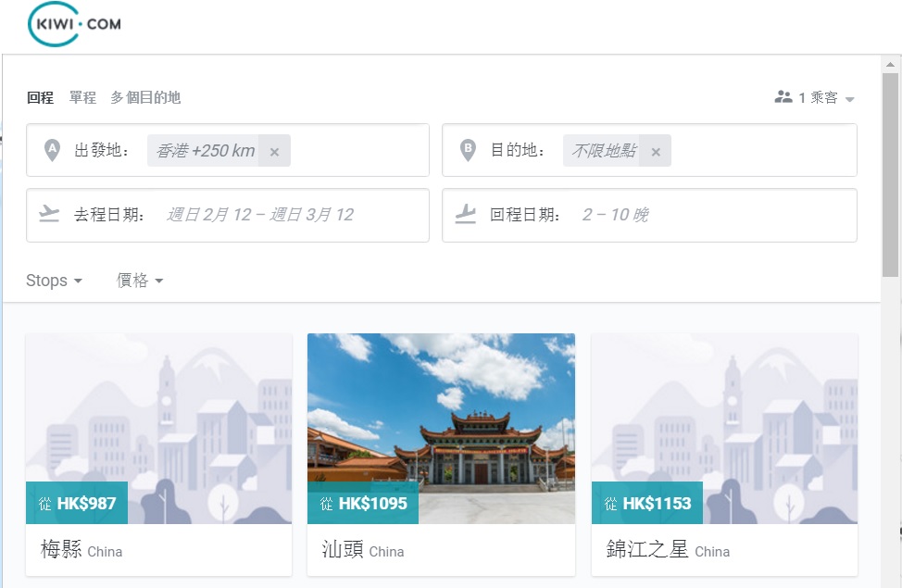Viewport: 902px width, 588px height.
Task: Click inside the 目的地 destination input field
Action: click(649, 150)
